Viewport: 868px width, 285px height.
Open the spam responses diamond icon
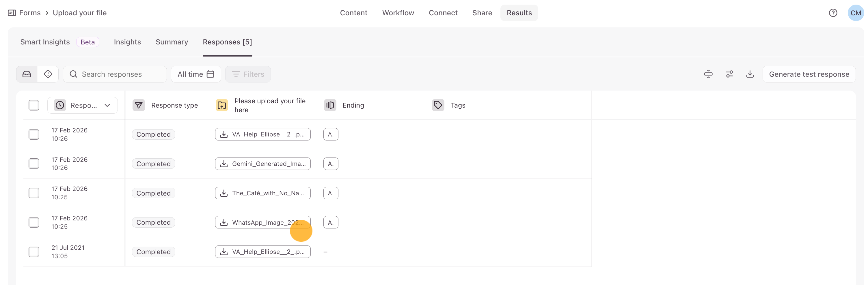pos(48,74)
